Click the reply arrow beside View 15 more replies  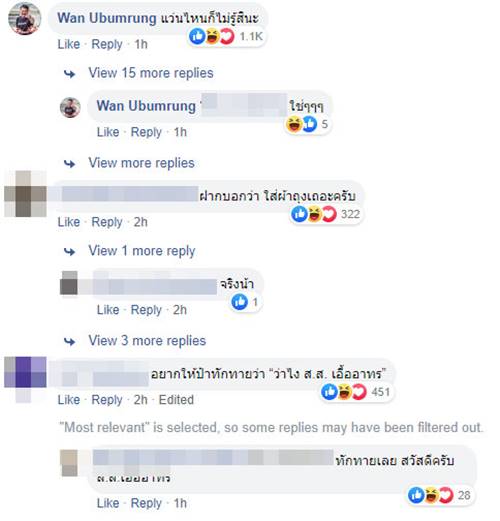[69, 74]
